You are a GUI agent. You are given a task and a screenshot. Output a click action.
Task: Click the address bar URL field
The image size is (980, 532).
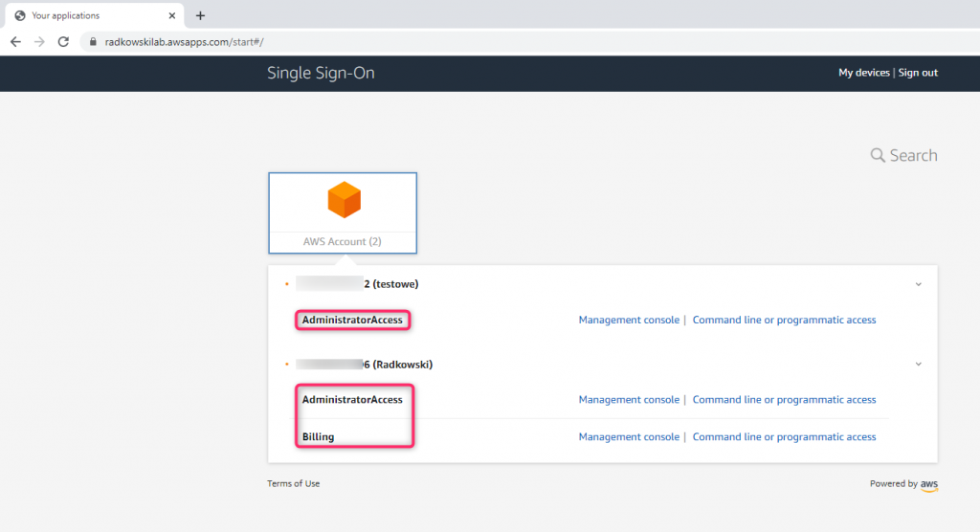pyautogui.click(x=531, y=42)
